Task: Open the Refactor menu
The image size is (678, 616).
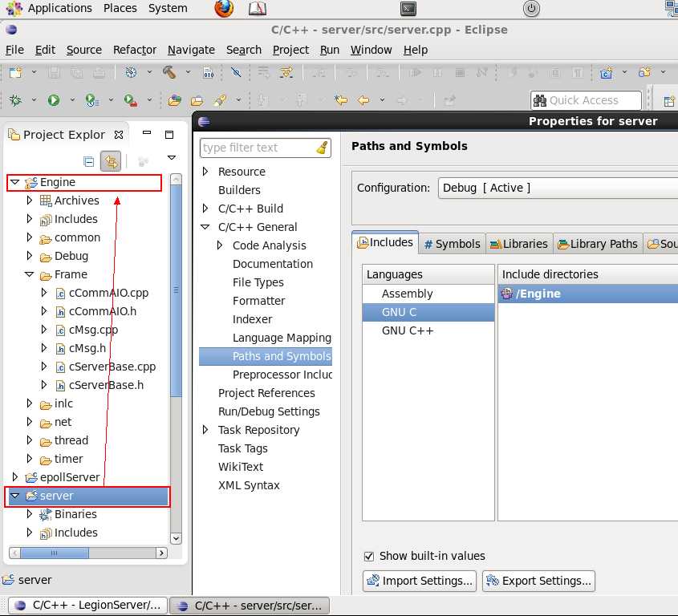Action: point(135,51)
